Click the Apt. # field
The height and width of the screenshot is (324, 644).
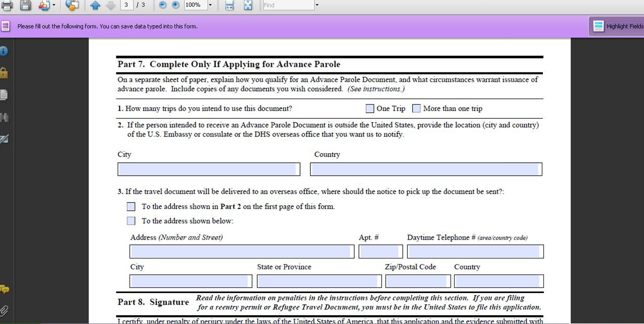(x=381, y=252)
